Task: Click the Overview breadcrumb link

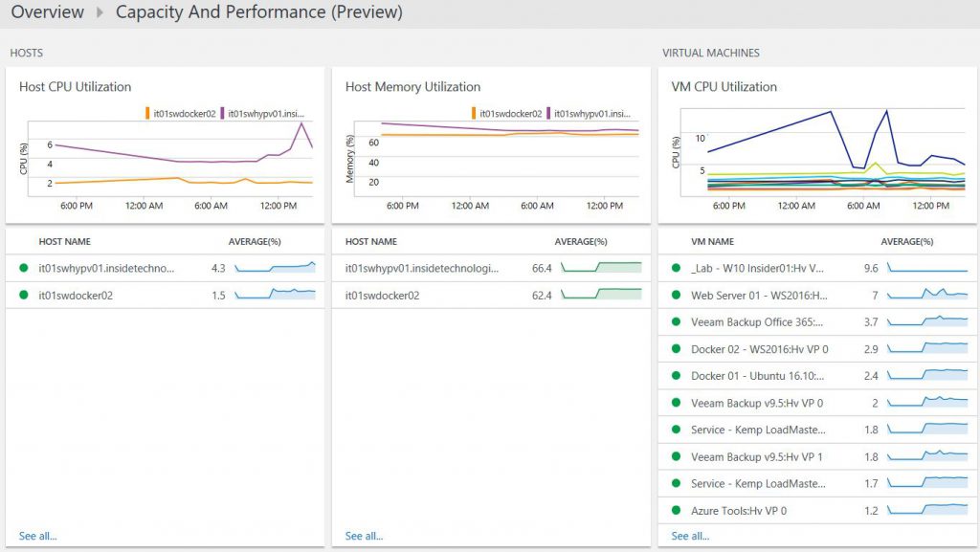Action: (48, 11)
